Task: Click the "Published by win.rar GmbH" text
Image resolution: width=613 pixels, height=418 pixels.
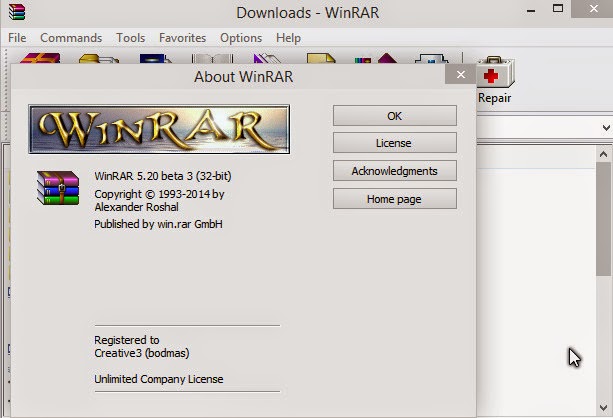Action: tap(158, 224)
